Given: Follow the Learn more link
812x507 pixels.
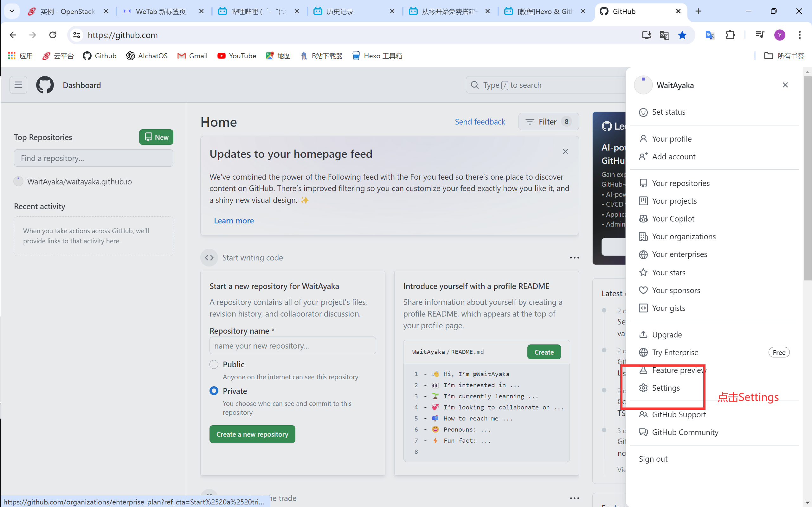Looking at the screenshot, I should click(x=234, y=221).
